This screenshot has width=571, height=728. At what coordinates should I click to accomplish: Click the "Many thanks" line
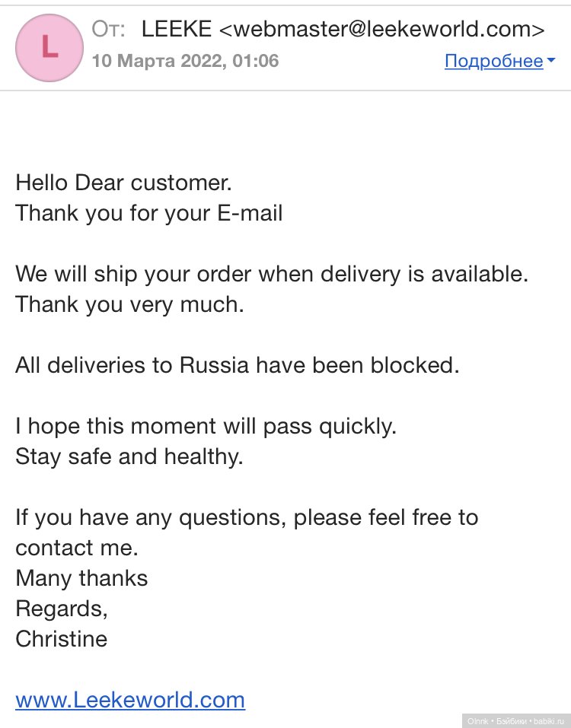(x=81, y=578)
